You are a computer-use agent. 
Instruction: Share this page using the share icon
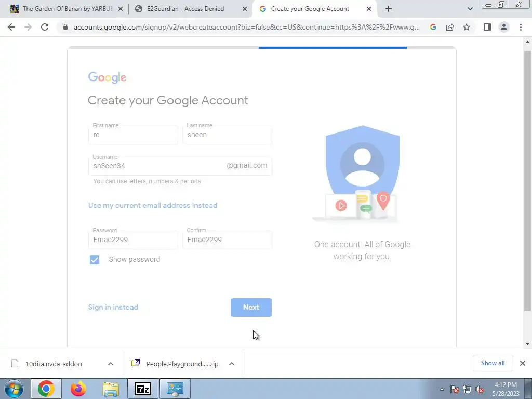(450, 27)
